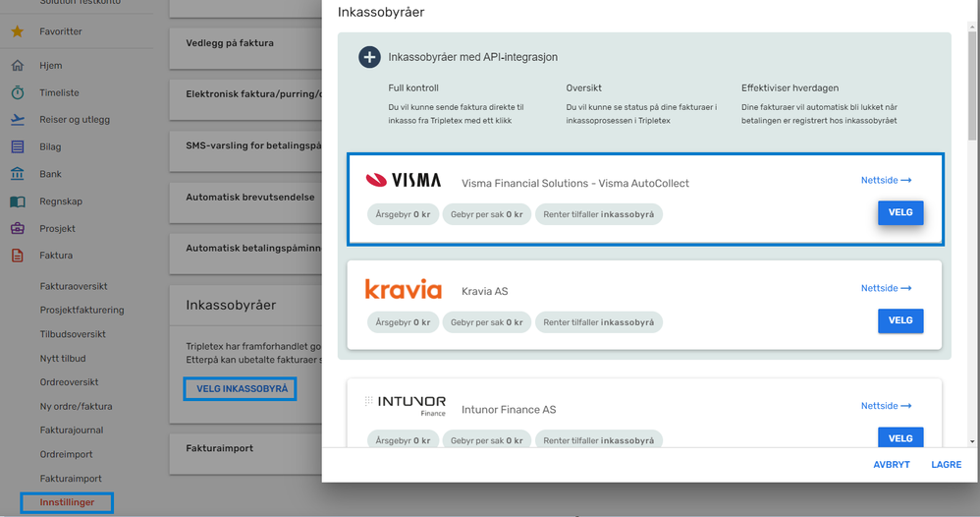Click the VELG INKASSOBYRÅ button

tap(240, 388)
